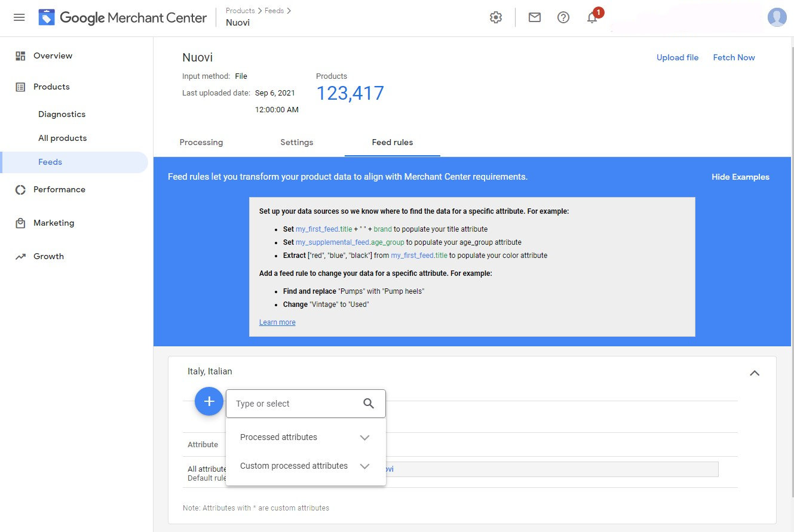This screenshot has height=532, width=794.
Task: Click the Overview dashboard icon
Action: click(x=20, y=56)
